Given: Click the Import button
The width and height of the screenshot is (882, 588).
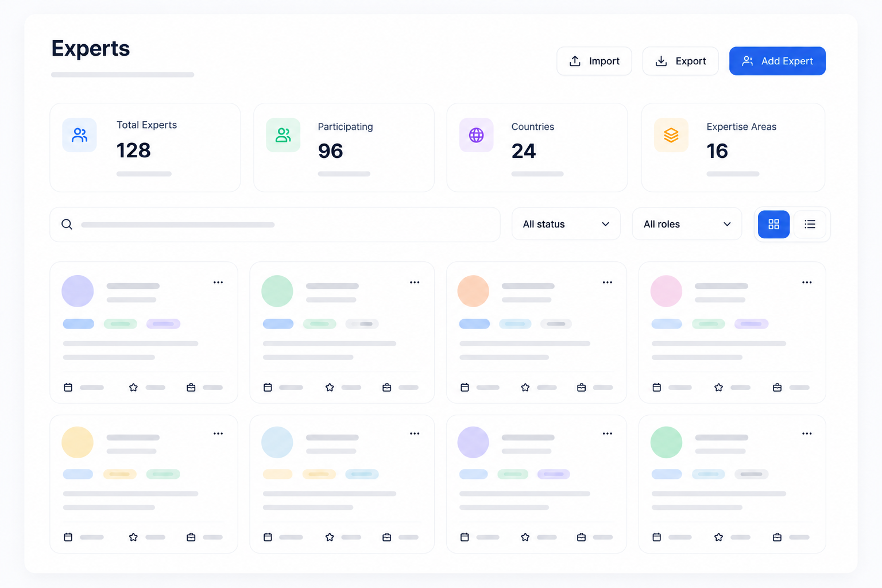Looking at the screenshot, I should 594,61.
